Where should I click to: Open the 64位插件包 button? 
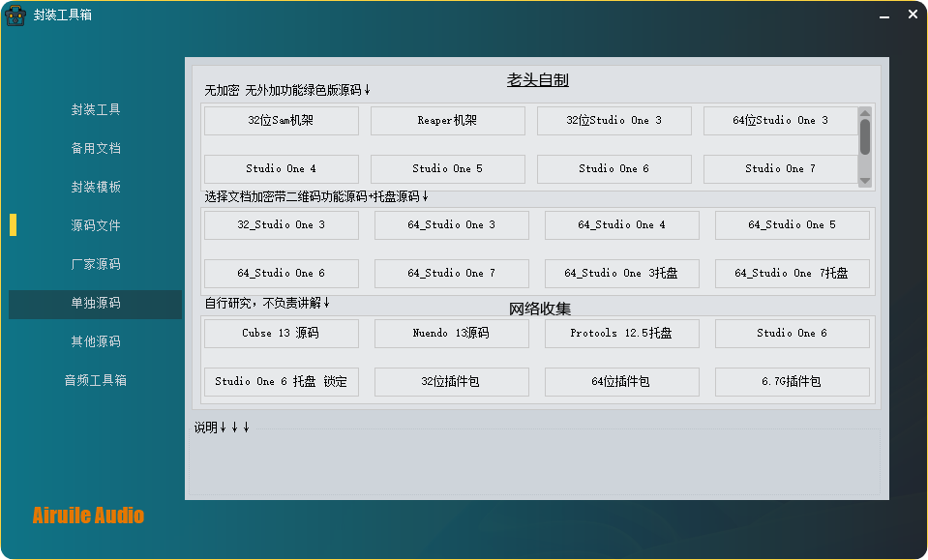[621, 382]
